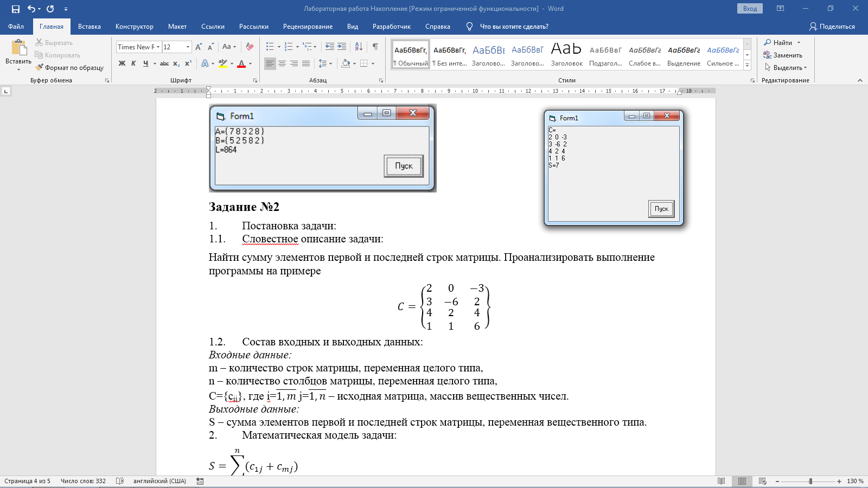Open Paragraph dialog launcher in Абзац group
This screenshot has height=488, width=868.
click(381, 80)
